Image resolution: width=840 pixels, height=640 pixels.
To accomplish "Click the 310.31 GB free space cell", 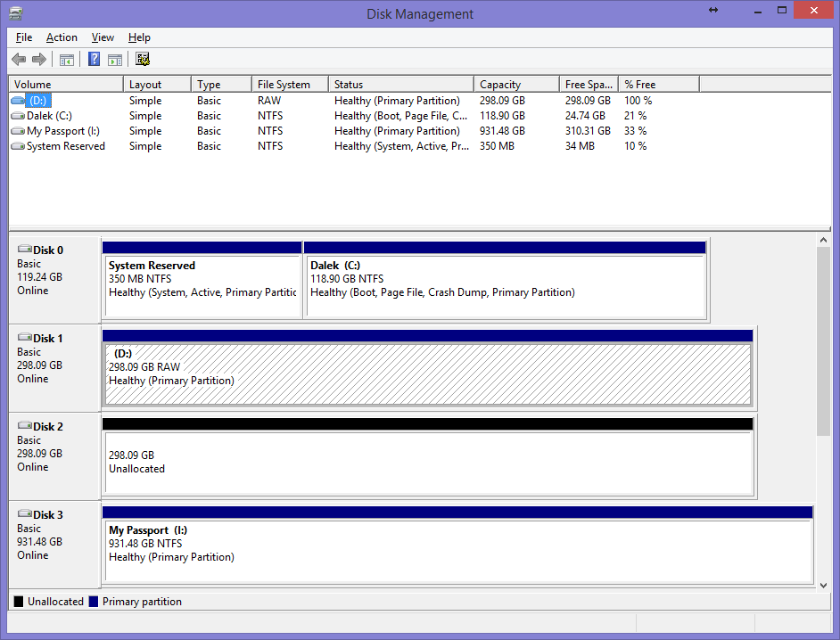I will click(x=588, y=131).
